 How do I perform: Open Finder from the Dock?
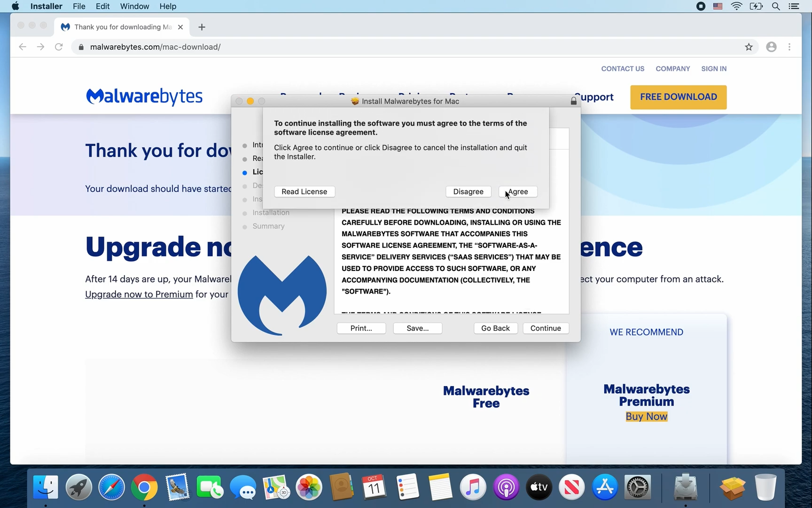click(x=46, y=487)
